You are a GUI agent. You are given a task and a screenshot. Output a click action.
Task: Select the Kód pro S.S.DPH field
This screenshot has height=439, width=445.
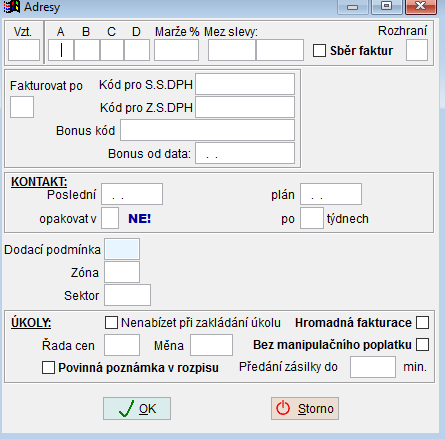(245, 84)
